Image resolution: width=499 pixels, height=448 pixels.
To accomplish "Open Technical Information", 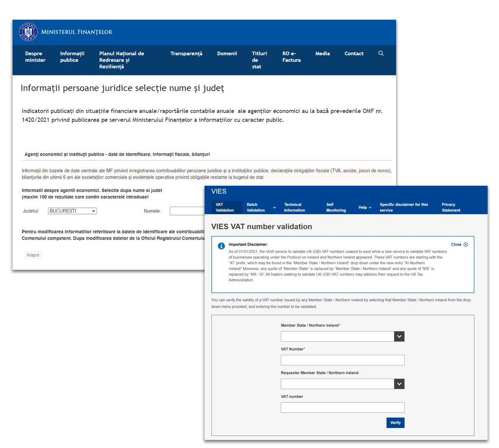I will click(296, 207).
